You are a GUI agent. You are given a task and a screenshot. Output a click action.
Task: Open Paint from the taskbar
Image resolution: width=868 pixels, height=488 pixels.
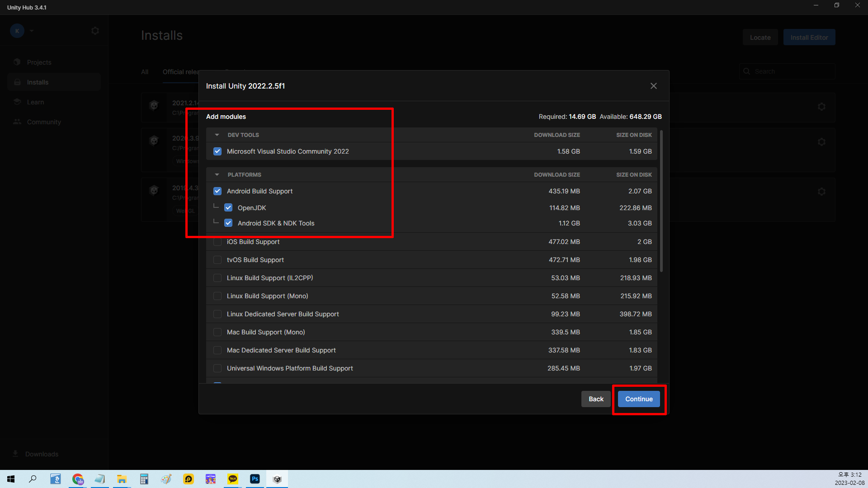tap(166, 479)
